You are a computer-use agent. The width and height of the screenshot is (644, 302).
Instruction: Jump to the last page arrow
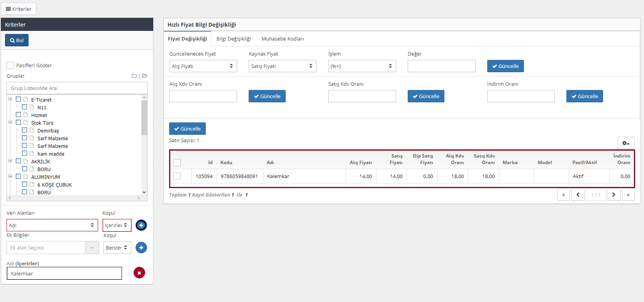click(x=628, y=195)
